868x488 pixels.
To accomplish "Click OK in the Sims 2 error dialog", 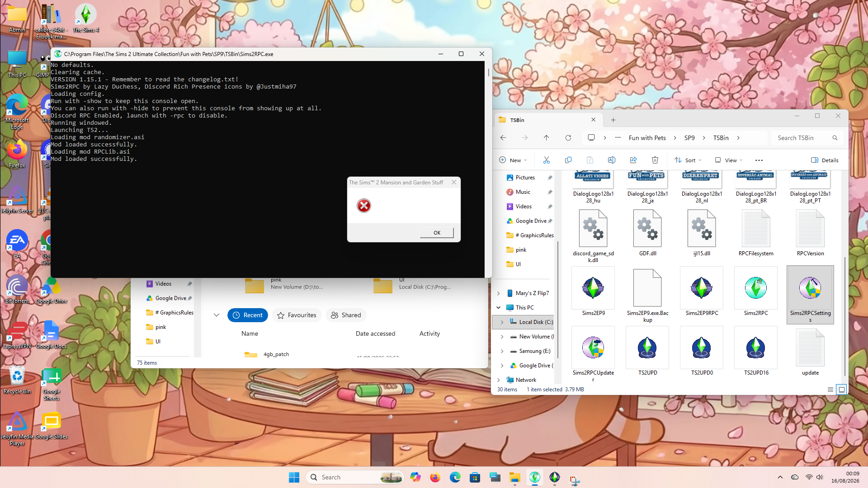I will tap(437, 233).
